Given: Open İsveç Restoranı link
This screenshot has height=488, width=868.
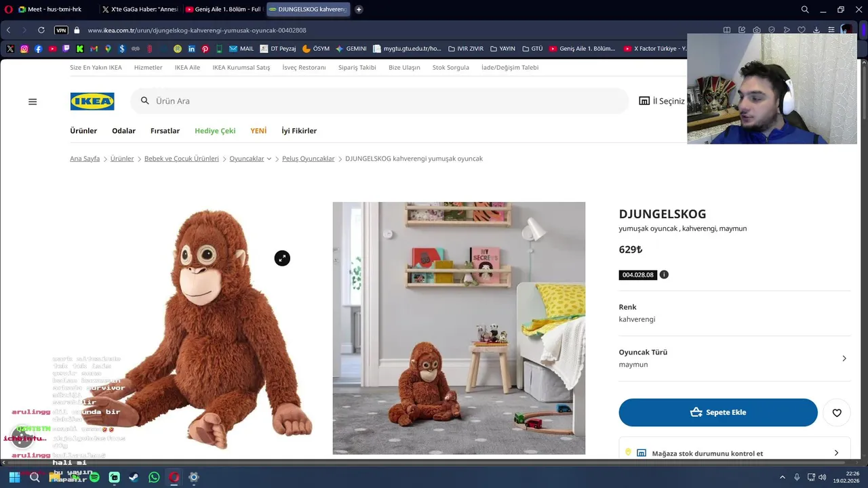Looking at the screenshot, I should tap(304, 67).
